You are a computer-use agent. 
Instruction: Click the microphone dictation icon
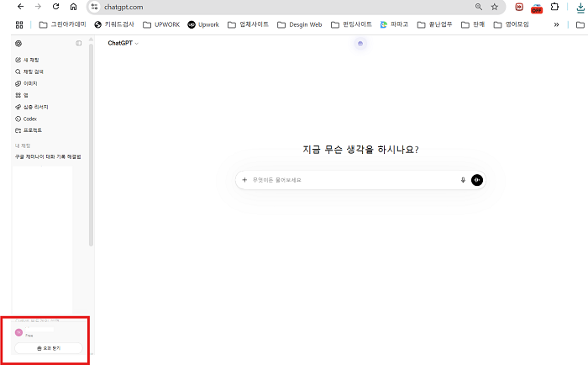[x=463, y=180]
